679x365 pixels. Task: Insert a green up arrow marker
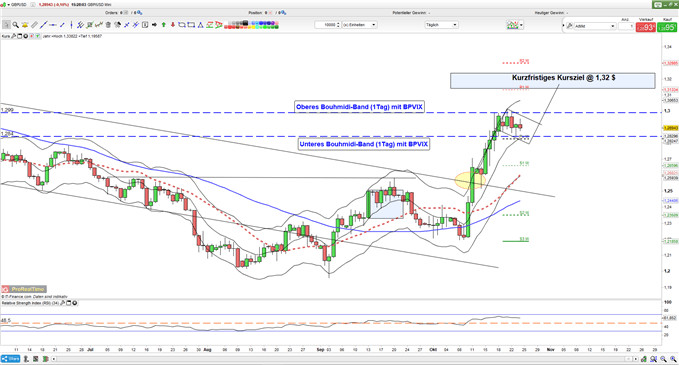tap(164, 25)
